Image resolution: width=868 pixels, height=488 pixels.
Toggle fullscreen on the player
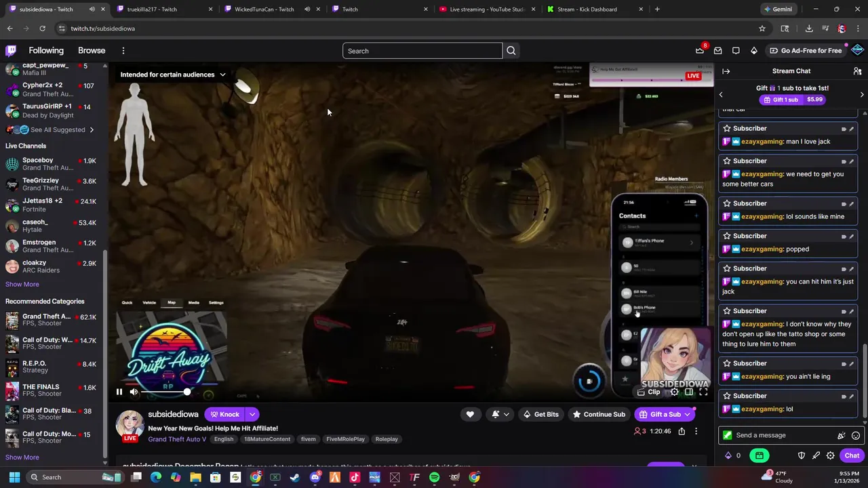click(703, 392)
